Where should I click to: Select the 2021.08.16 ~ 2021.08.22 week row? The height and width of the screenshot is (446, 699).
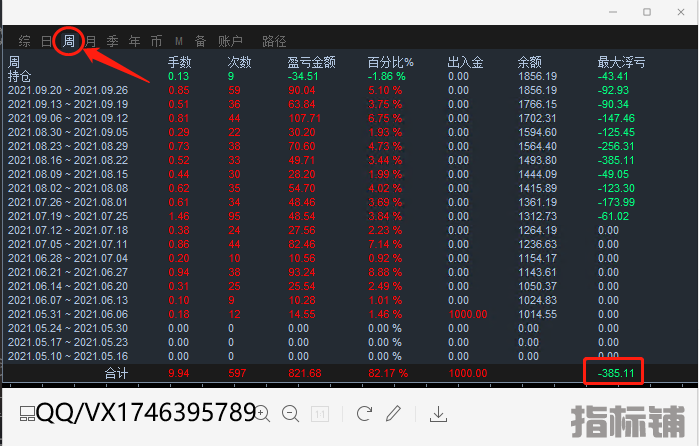(x=68, y=160)
